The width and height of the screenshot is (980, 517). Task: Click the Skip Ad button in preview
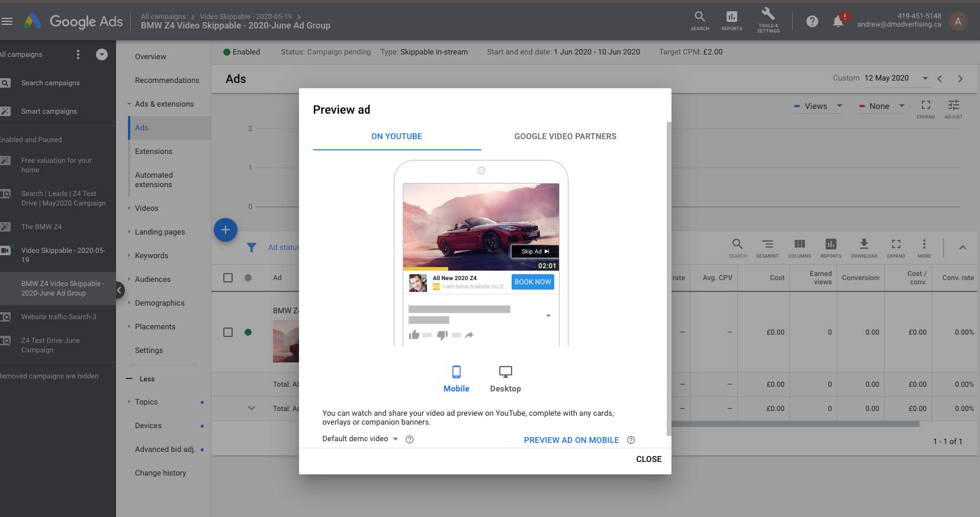535,251
